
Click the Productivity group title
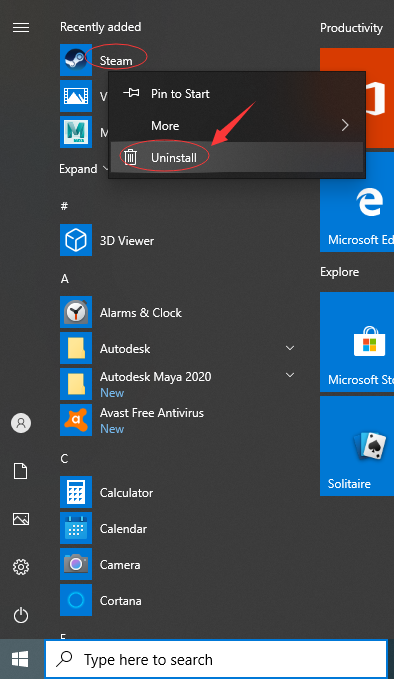351,28
